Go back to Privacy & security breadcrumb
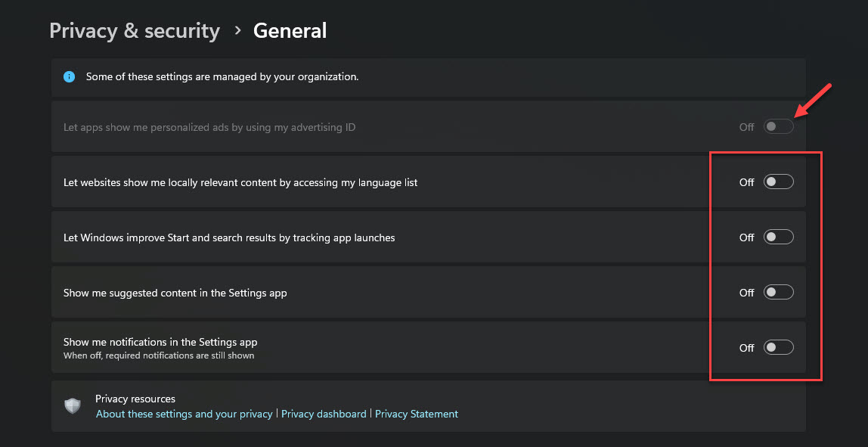The image size is (868, 447). coord(135,31)
